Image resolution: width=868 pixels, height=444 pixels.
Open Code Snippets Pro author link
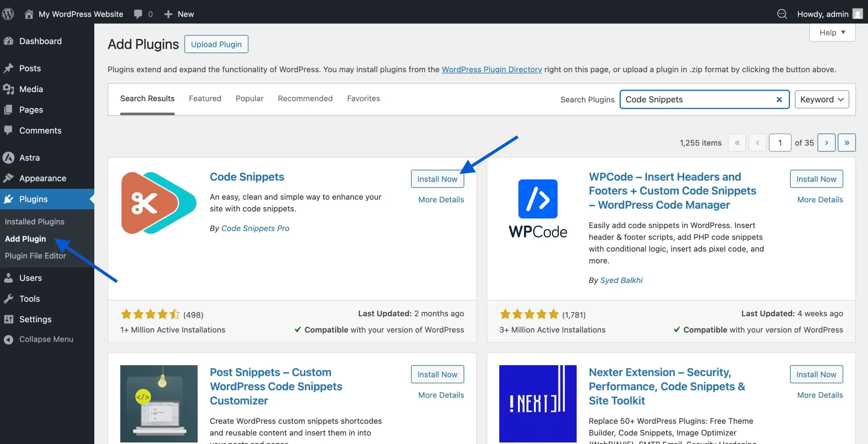pos(255,228)
